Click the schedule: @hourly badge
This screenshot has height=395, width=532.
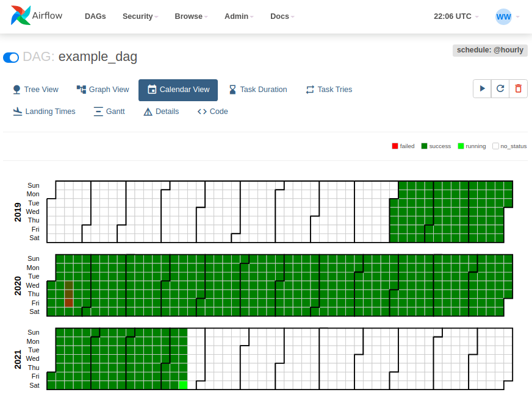tap(490, 50)
